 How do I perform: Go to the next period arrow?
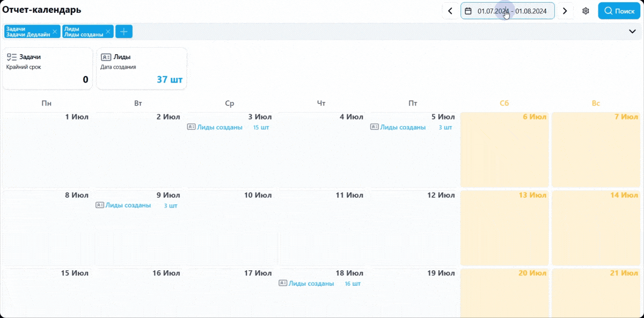click(x=565, y=11)
